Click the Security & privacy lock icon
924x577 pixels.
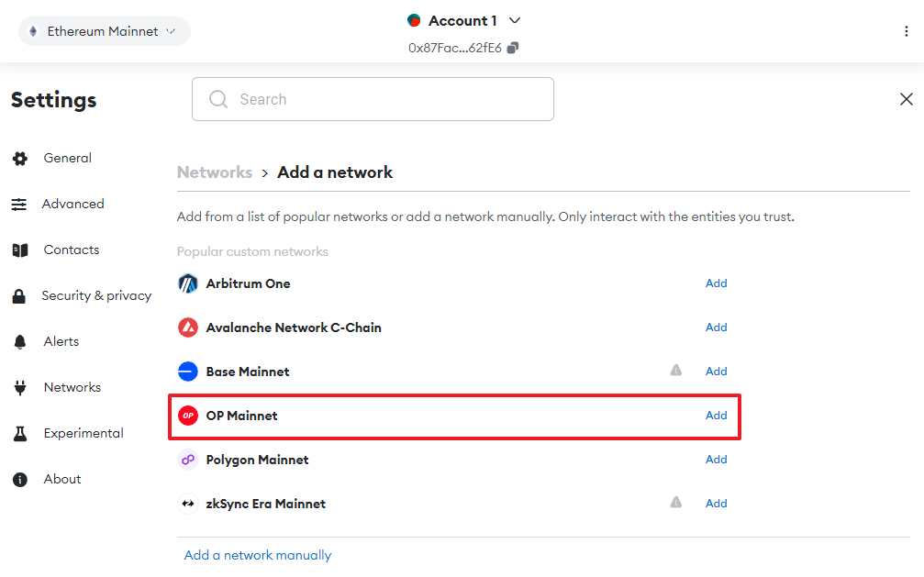point(19,295)
